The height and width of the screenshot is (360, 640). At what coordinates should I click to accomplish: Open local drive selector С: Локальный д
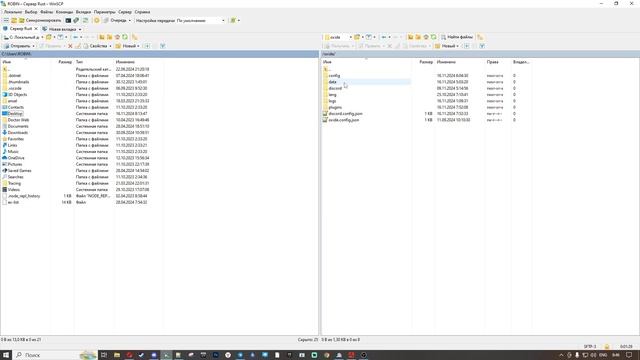click(x=23, y=37)
